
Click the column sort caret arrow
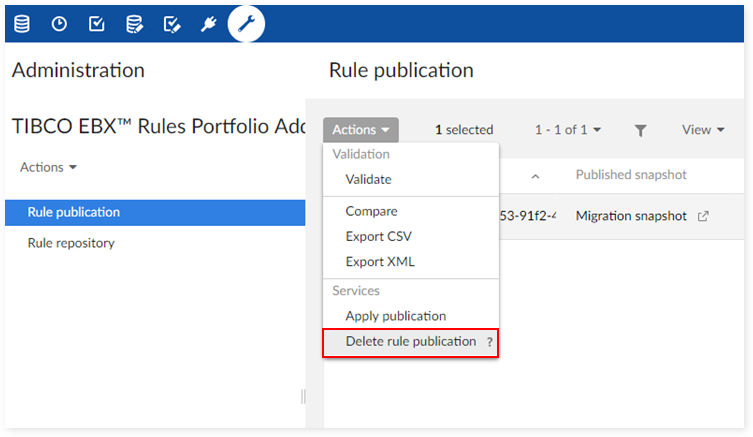(x=535, y=176)
